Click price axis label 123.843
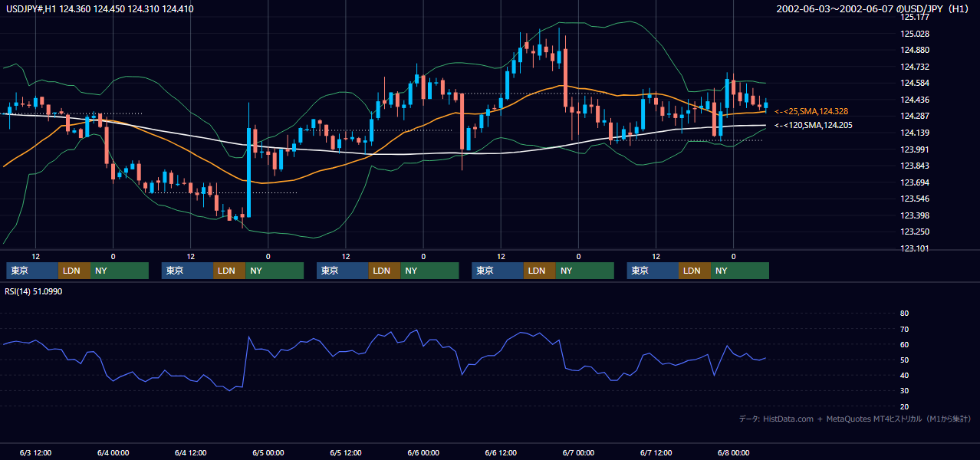980x460 pixels. (915, 166)
